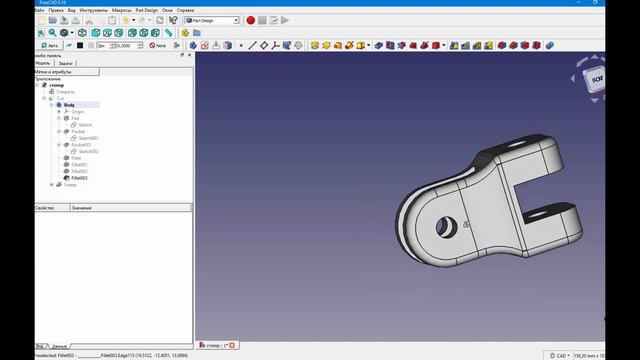Select Body in the model tree

(69, 105)
